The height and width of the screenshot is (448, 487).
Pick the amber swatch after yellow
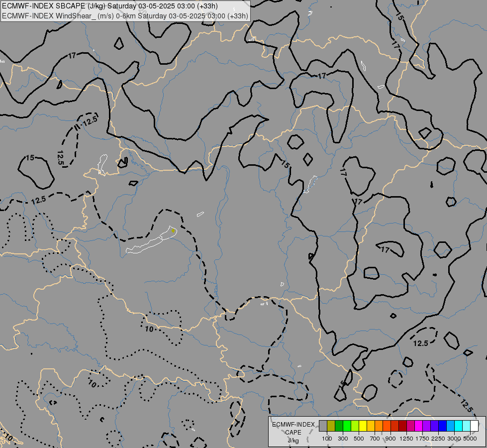(x=371, y=426)
